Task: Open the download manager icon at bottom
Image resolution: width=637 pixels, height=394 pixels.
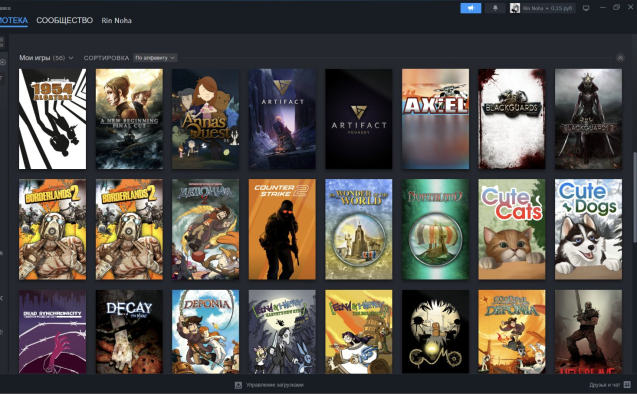Action: pyautogui.click(x=238, y=385)
